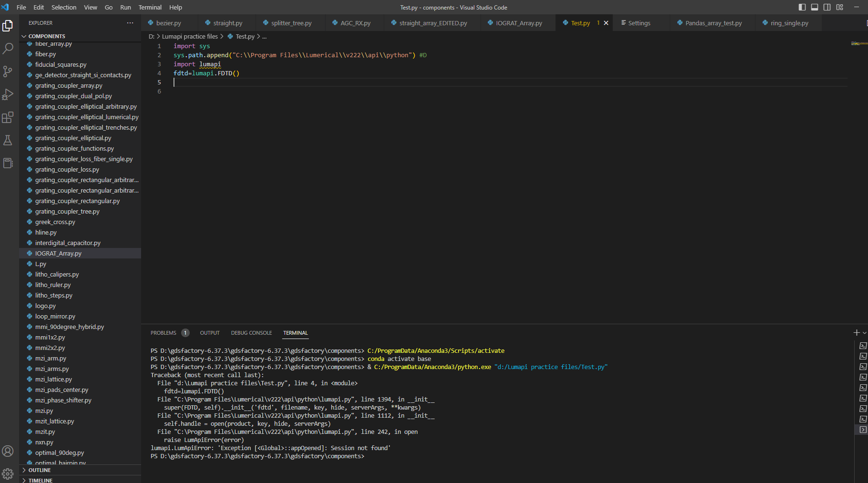
Task: Switch to the AGC_RX.py tab
Action: coord(355,23)
